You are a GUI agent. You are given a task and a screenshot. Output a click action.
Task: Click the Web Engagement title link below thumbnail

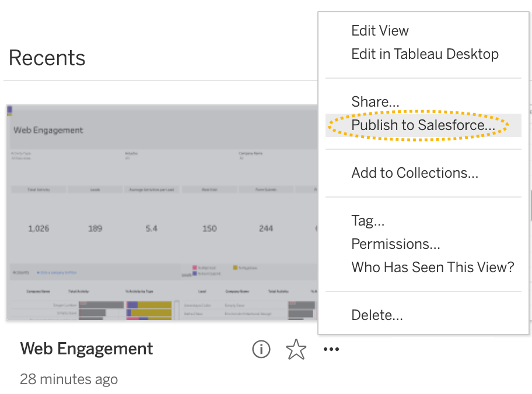coord(86,349)
